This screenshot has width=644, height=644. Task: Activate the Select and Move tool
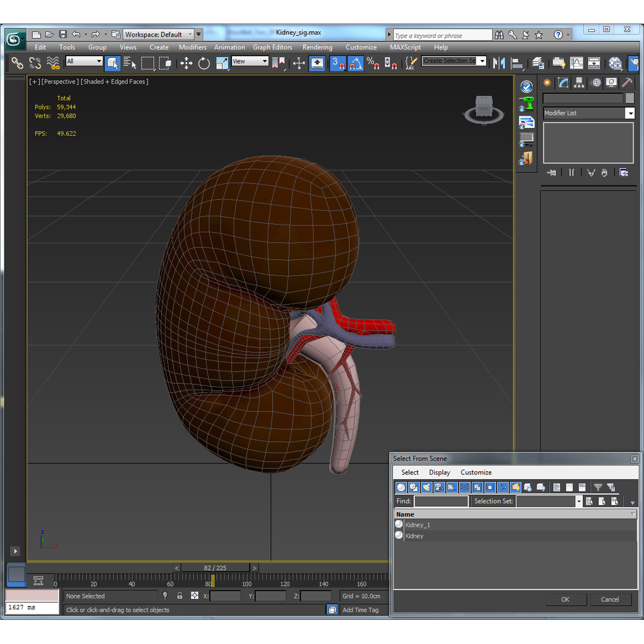[186, 63]
